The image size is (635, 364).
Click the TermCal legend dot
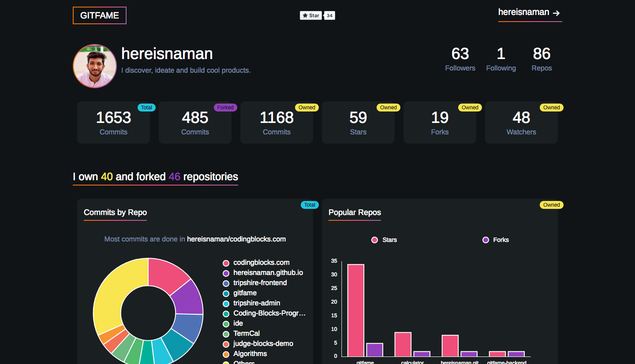tap(226, 333)
